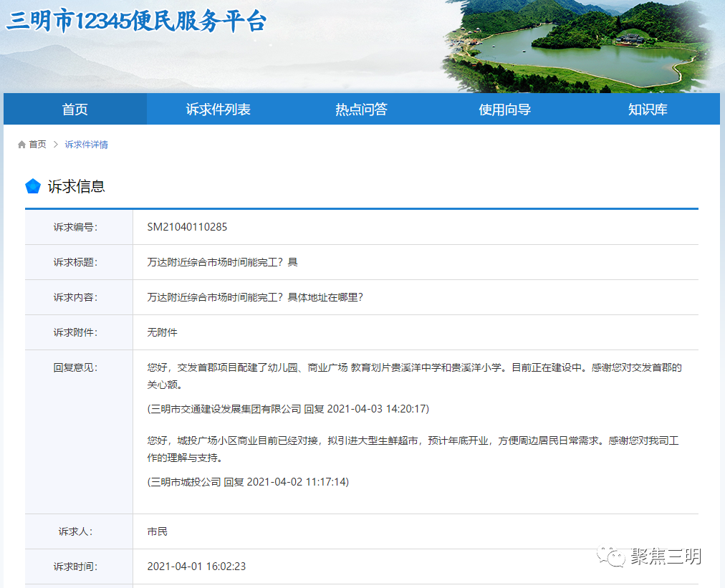The width and height of the screenshot is (725, 588).
Task: Go to the 热点问答 tab
Action: [362, 109]
